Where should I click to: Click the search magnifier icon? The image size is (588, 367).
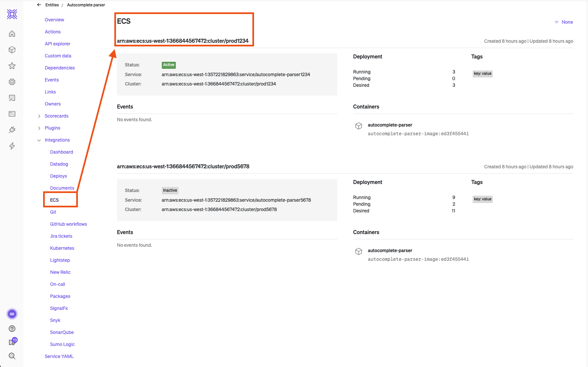[x=12, y=356]
